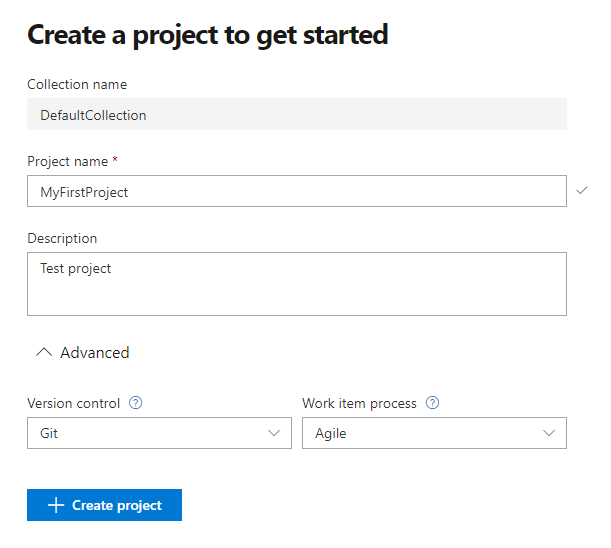Screen dimensions: 611x548
Task: Click the Description label
Action: tap(62, 239)
